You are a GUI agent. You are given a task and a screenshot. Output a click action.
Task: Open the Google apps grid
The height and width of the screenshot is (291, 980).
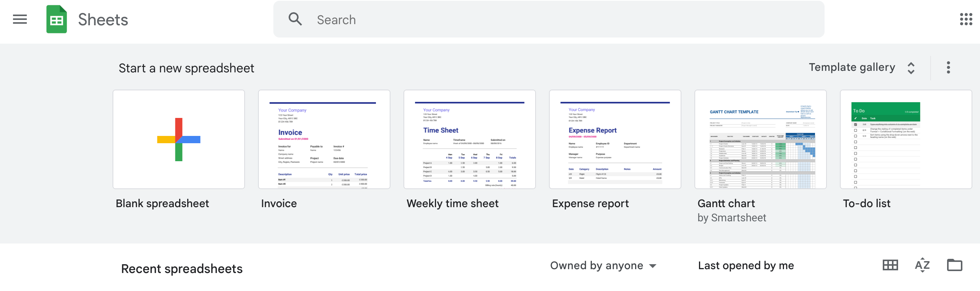966,19
